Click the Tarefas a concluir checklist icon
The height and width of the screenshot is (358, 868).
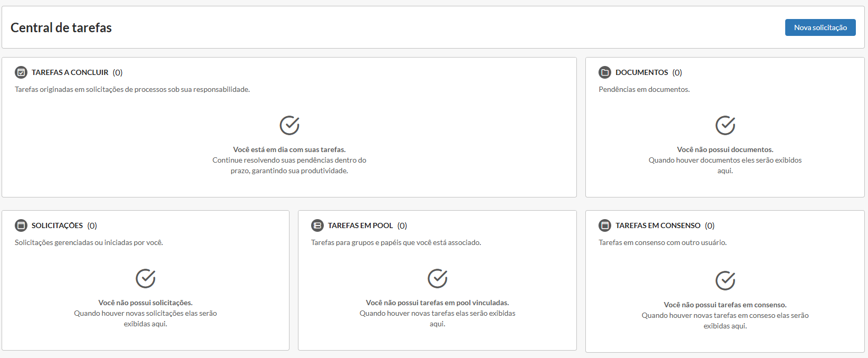coord(21,72)
